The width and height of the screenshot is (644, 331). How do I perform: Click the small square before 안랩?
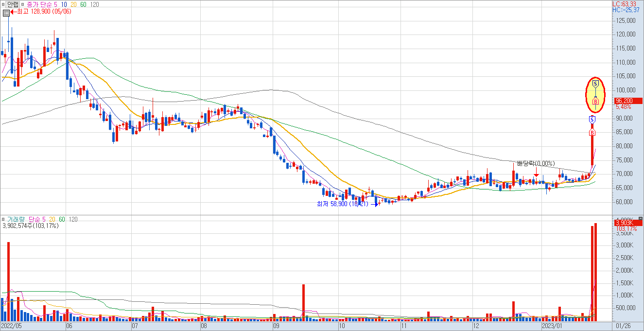(x=3, y=4)
